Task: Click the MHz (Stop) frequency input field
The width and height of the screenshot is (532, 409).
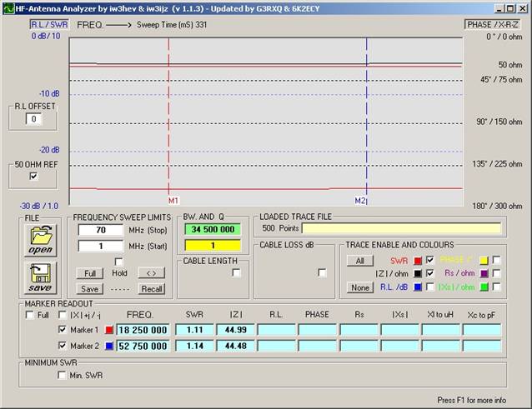Action: (x=101, y=229)
